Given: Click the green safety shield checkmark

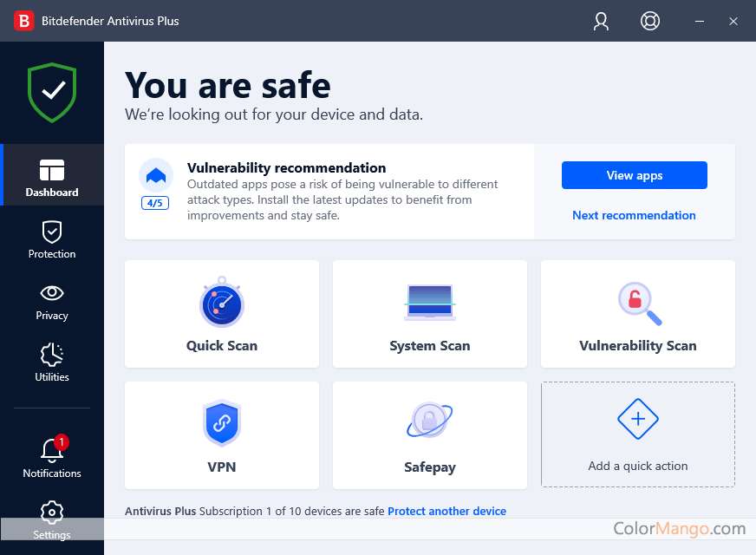Looking at the screenshot, I should pyautogui.click(x=51, y=92).
